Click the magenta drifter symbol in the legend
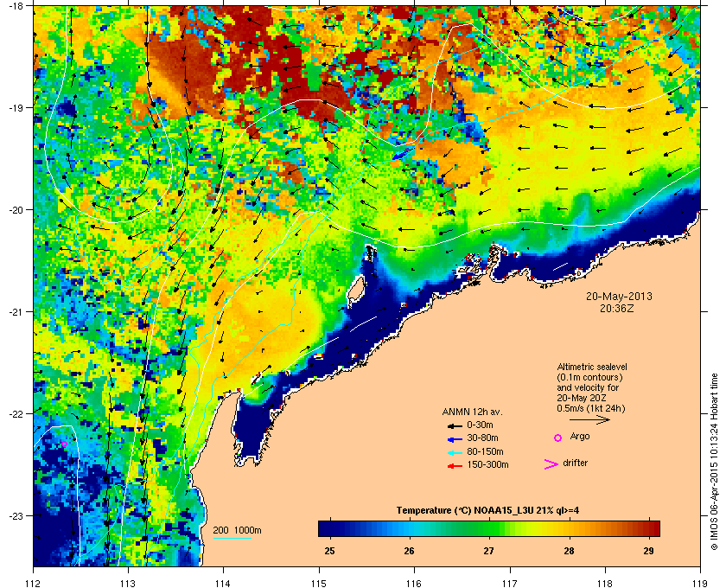This screenshot has height=588, width=726. click(551, 464)
